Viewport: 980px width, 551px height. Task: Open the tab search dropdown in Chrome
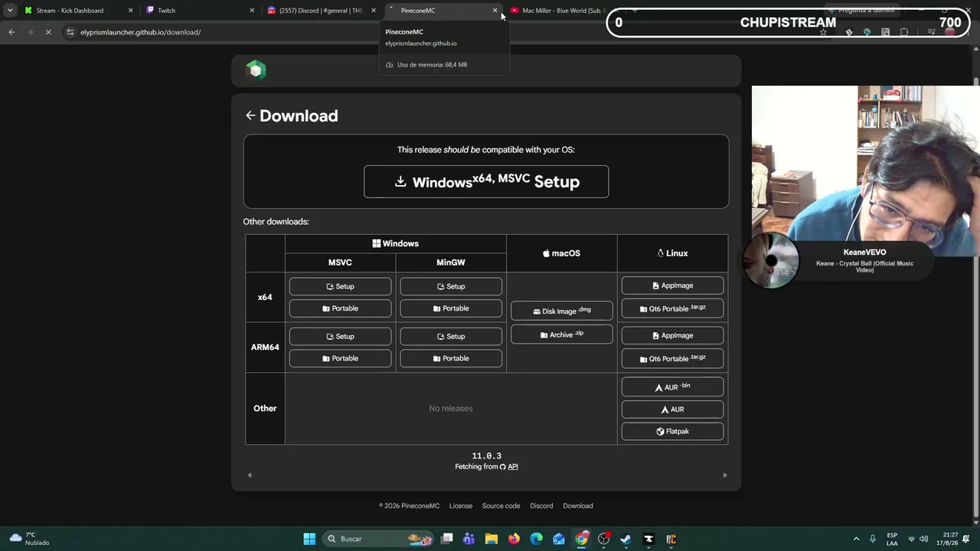(x=10, y=11)
